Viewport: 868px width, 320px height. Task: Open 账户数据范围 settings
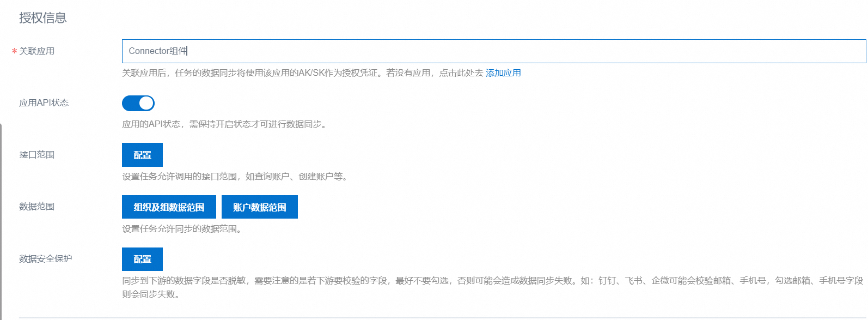point(259,207)
